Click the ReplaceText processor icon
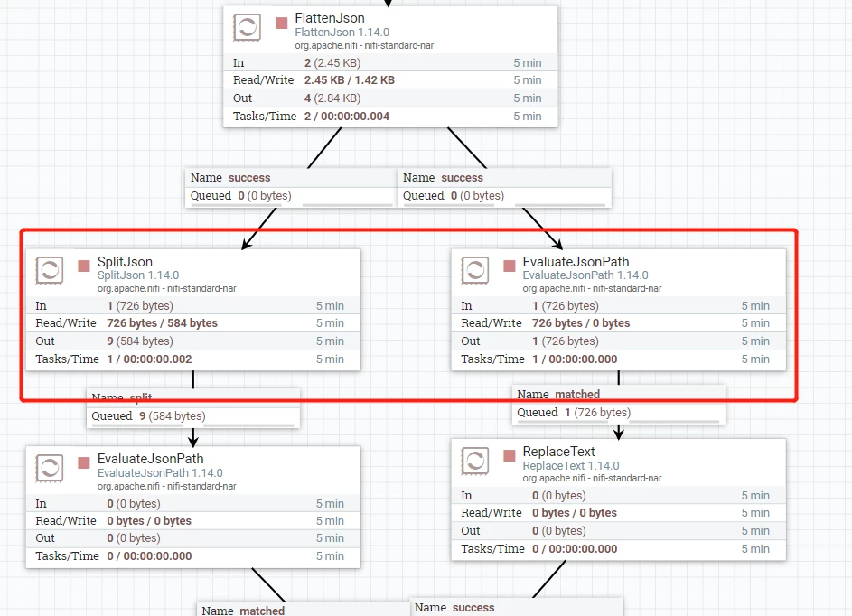The image size is (852, 616). click(x=475, y=460)
